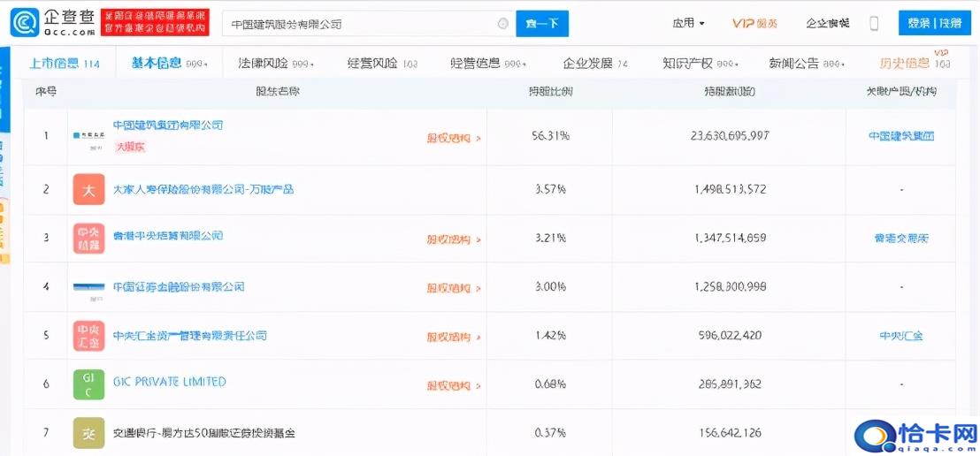This screenshot has width=980, height=456.
Task: Expand 股权结构 for GIC PRIVATE LIMITED
Action: [454, 385]
